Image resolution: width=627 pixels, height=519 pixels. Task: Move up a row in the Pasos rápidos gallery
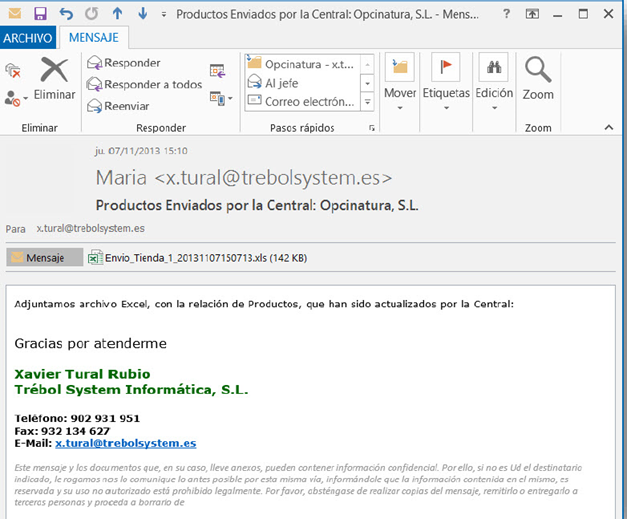coord(367,64)
